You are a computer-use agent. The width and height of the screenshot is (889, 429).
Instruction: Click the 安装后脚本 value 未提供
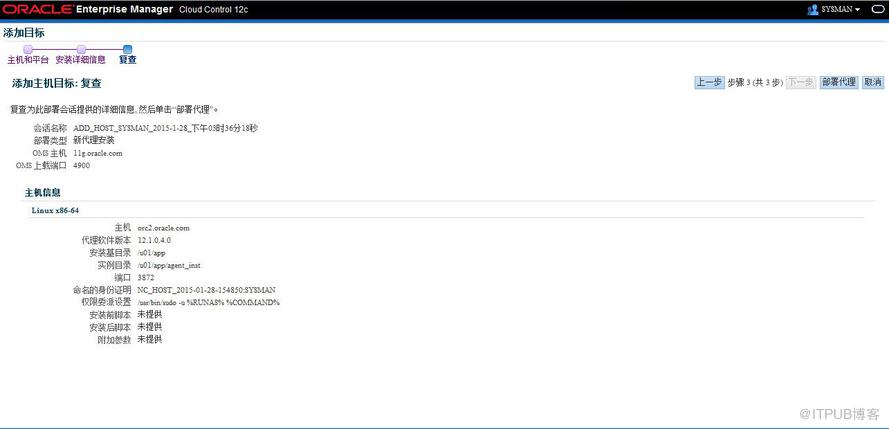150,327
